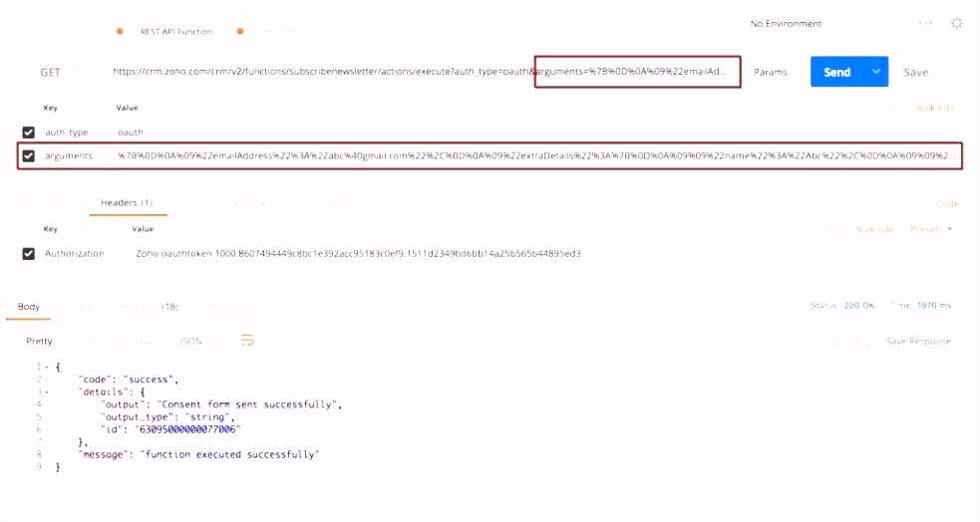The height and width of the screenshot is (522, 980).
Task: Open environment quick look icon
Action: 925,23
